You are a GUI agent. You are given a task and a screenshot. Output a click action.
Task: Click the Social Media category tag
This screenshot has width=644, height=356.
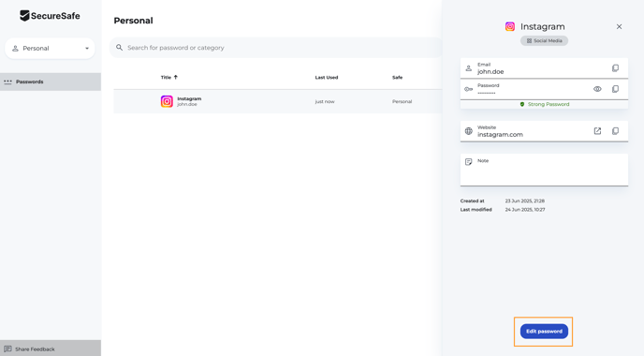[x=544, y=40]
